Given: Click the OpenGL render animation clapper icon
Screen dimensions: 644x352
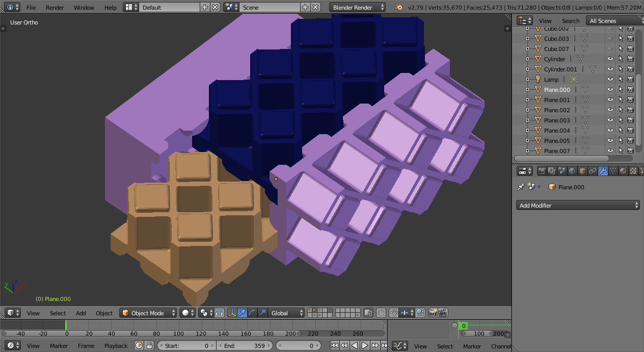Looking at the screenshot, I should click(443, 313).
